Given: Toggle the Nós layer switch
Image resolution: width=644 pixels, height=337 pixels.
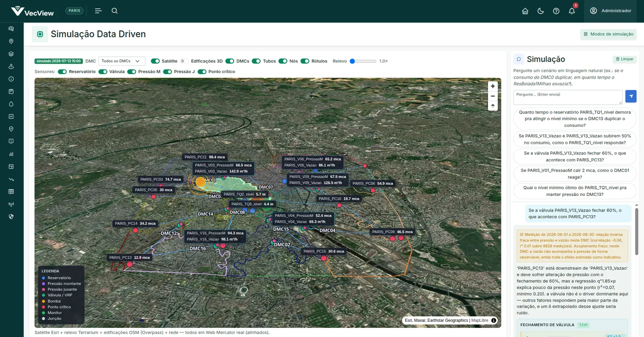Looking at the screenshot, I should (x=283, y=61).
